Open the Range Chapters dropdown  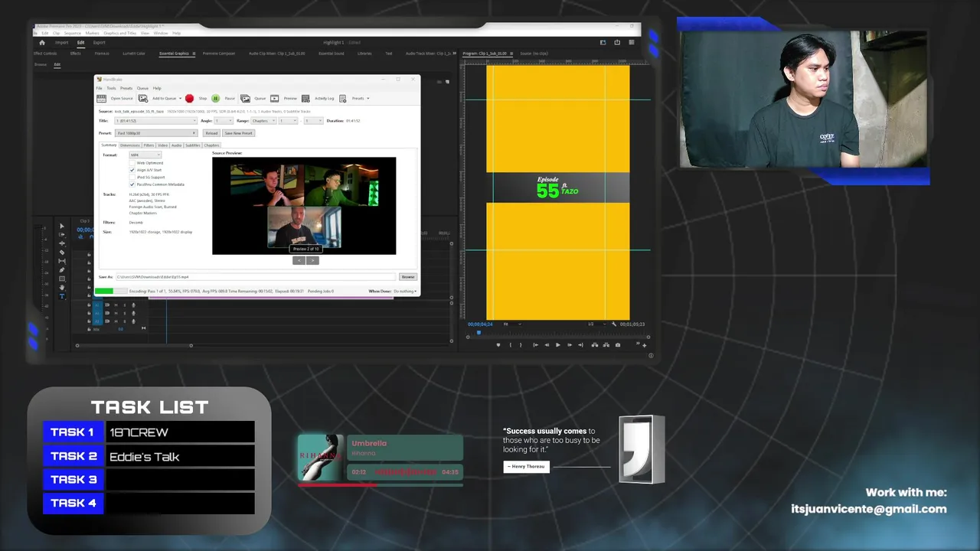(263, 121)
